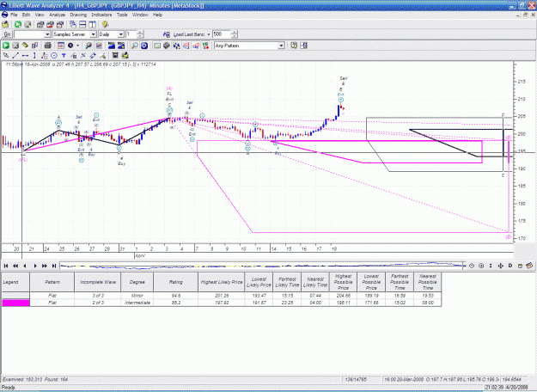Image resolution: width=537 pixels, height=392 pixels.
Task: Click the bars count stepper next to 500
Action: point(235,34)
